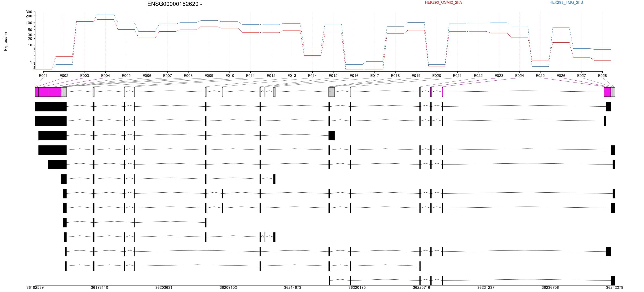644x292 pixels.
Task: Click exon label E016
Action: pyautogui.click(x=354, y=76)
